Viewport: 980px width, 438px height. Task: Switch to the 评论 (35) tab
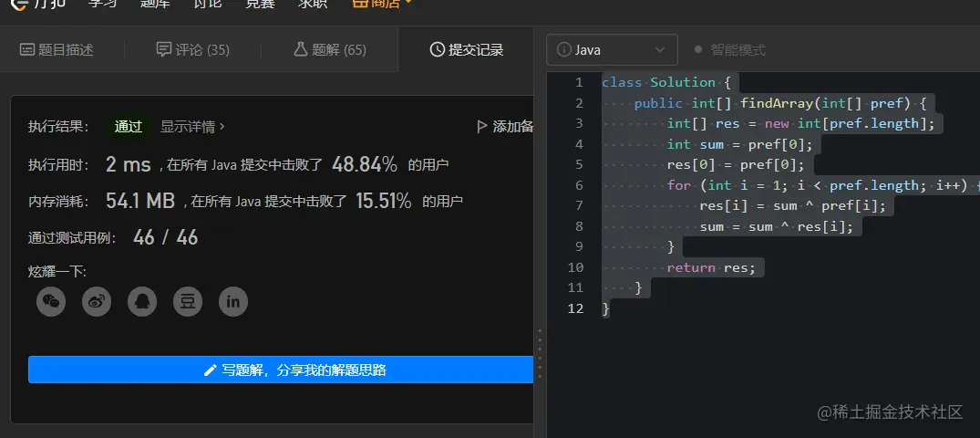pyautogui.click(x=193, y=49)
